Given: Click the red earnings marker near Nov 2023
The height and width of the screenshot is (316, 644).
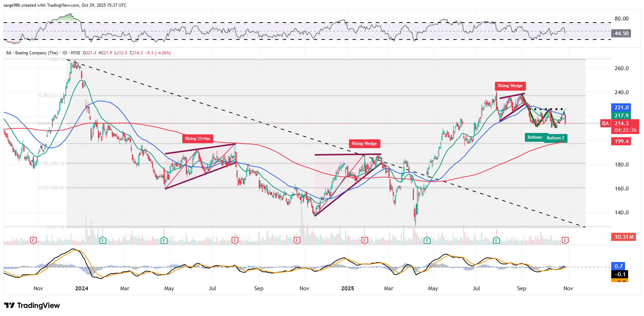Looking at the screenshot, I should [33, 241].
